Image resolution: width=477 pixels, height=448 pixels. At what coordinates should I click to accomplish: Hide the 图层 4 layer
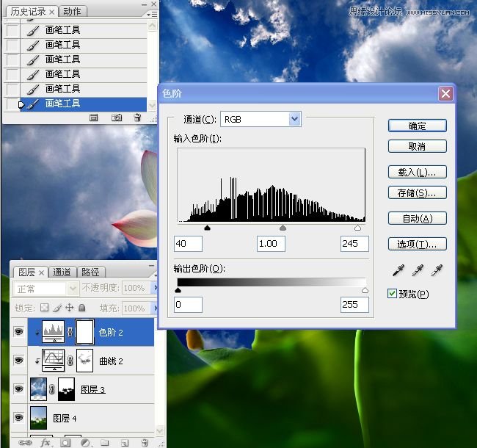coord(18,418)
